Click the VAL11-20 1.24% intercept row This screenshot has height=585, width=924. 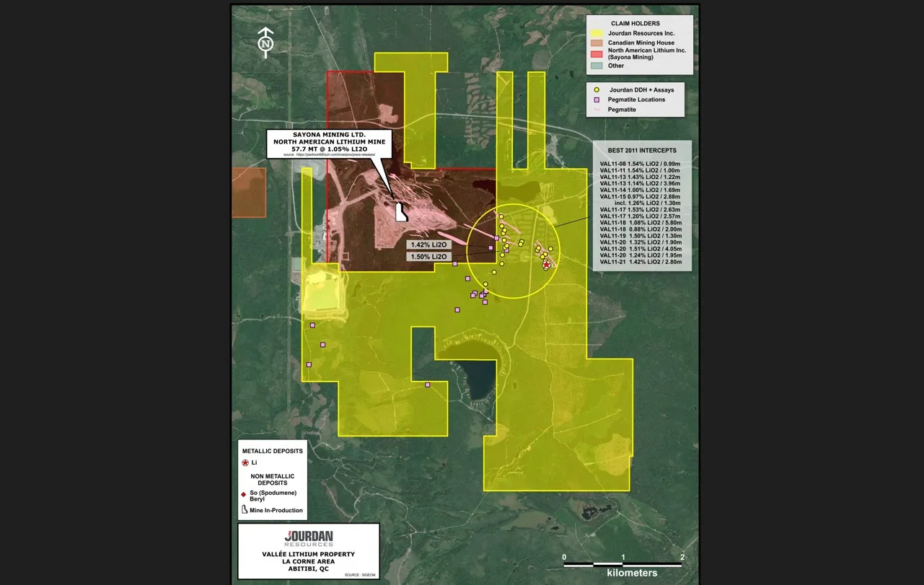pyautogui.click(x=641, y=255)
